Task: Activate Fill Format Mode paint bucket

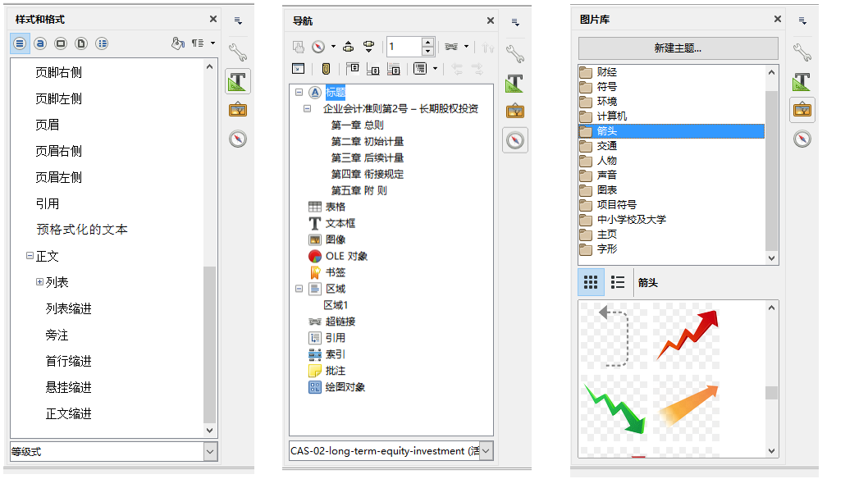Action: [x=178, y=43]
